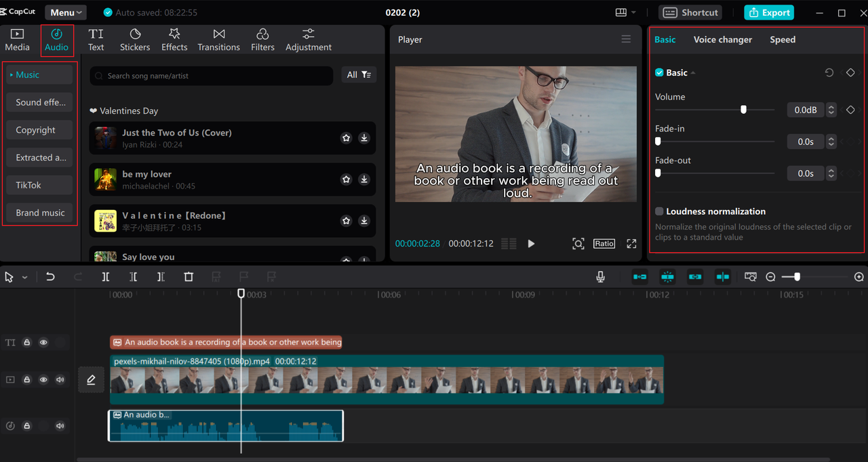Click the Fade-in slider handle
Viewport: 868px width, 462px height.
pyautogui.click(x=658, y=141)
